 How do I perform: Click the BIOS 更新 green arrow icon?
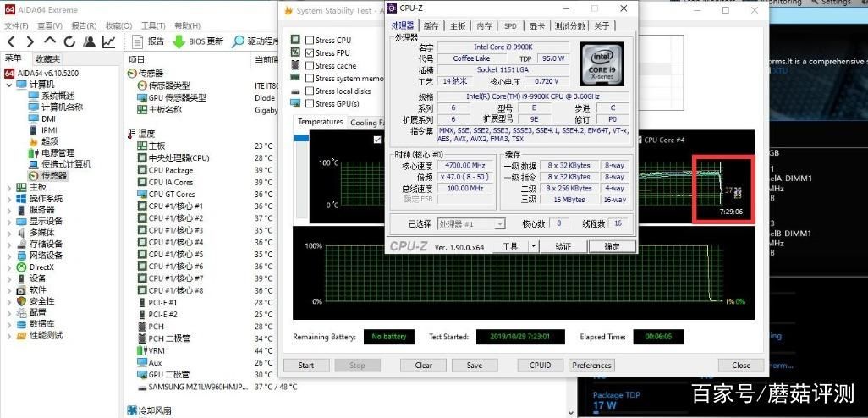click(179, 41)
